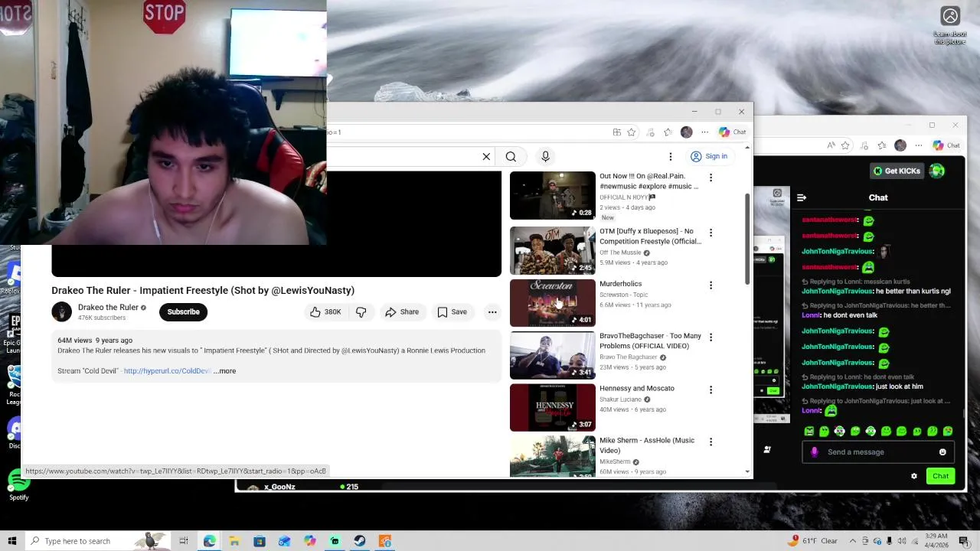Open Edge profile avatar in YouTube window
Viewport: 980px width, 551px height.
click(686, 132)
